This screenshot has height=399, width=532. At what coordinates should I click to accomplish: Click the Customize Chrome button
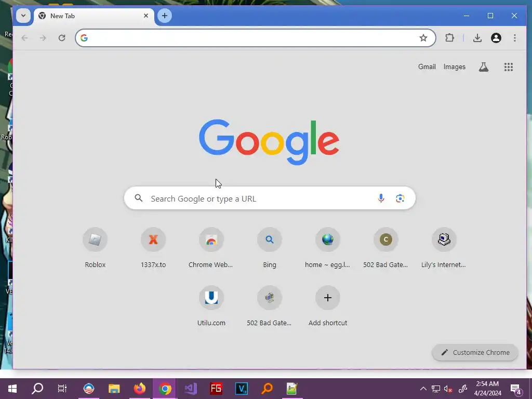[475, 353]
